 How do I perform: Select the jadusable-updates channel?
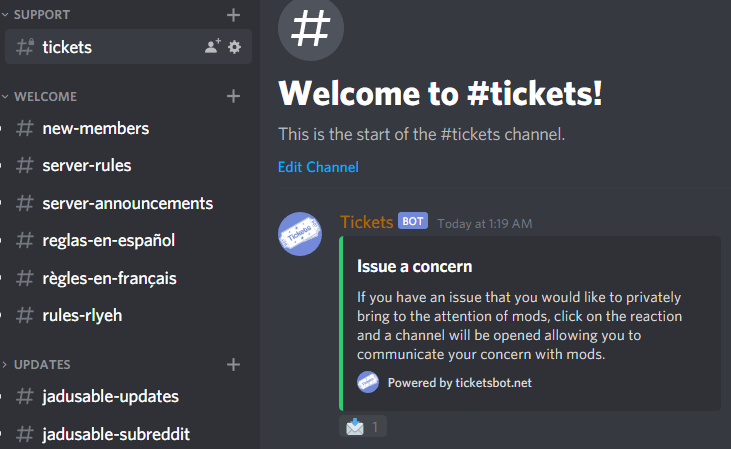coord(110,396)
